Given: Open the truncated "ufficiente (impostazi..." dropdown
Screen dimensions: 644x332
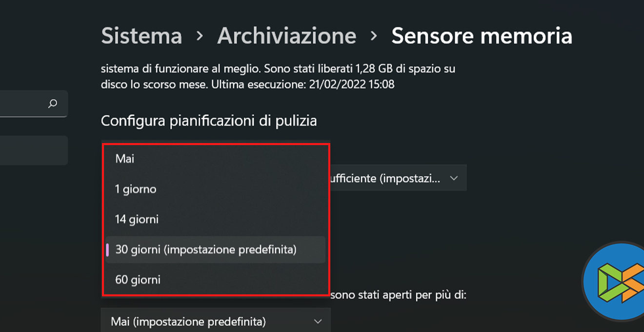Looking at the screenshot, I should tap(385, 178).
